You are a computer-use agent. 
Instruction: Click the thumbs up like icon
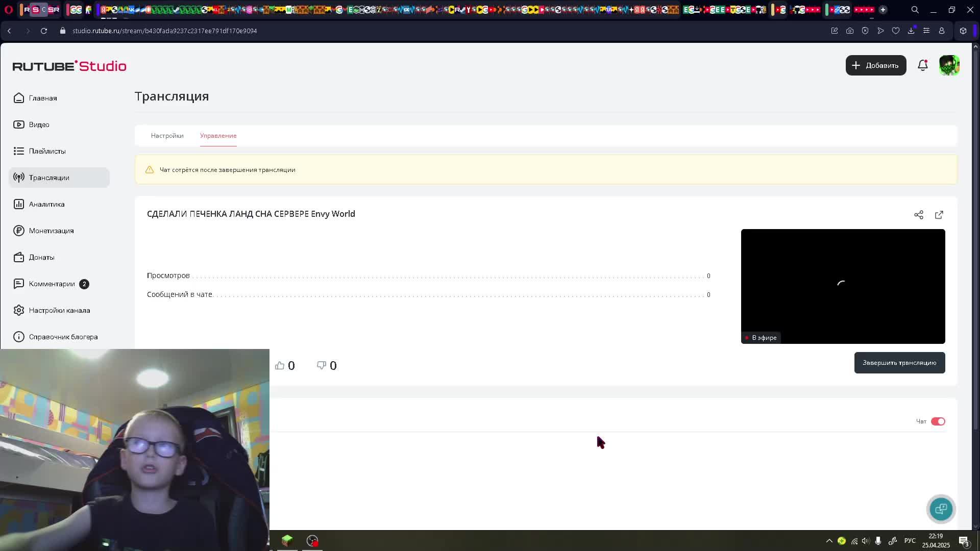280,365
